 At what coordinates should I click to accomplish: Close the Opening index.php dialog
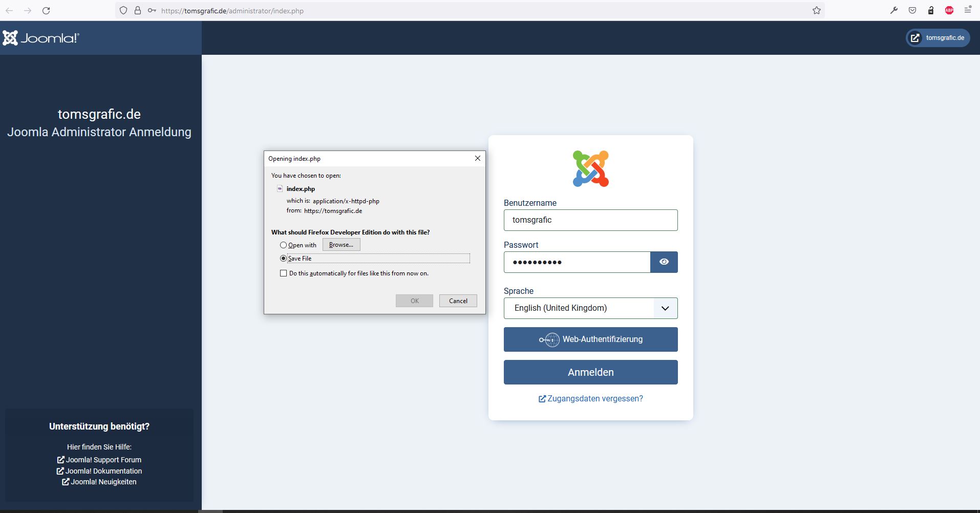click(x=478, y=158)
